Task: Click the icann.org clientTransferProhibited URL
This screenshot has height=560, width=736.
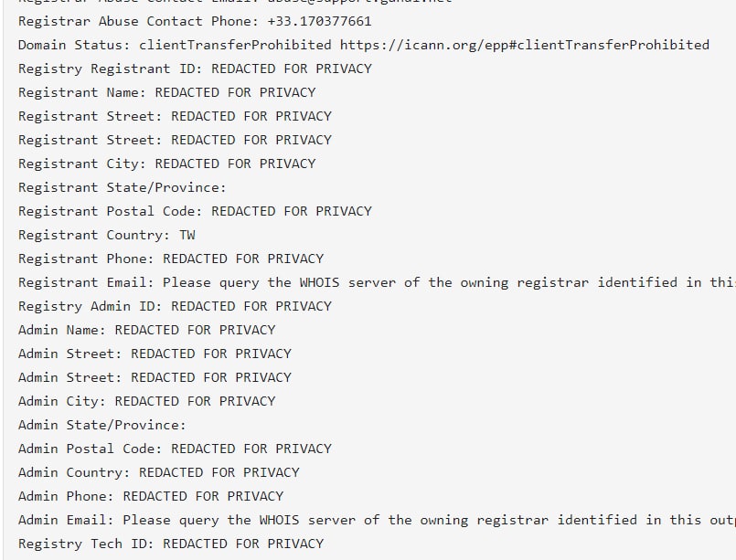Action: (524, 45)
